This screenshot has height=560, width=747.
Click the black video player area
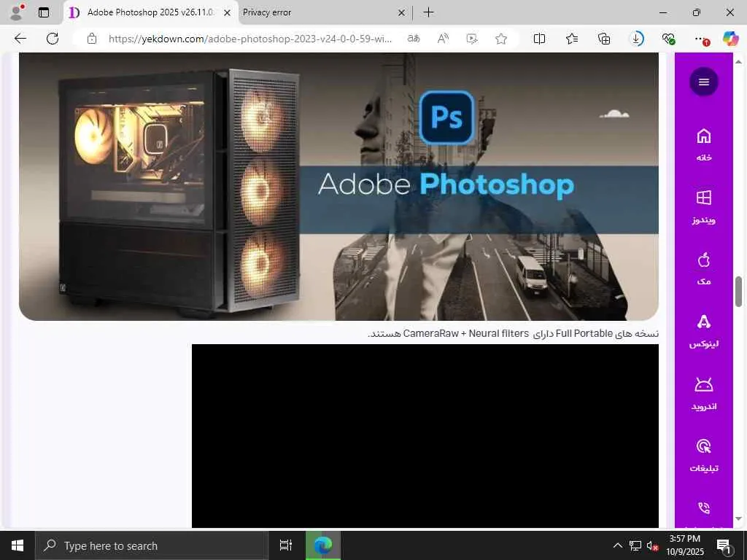click(425, 436)
